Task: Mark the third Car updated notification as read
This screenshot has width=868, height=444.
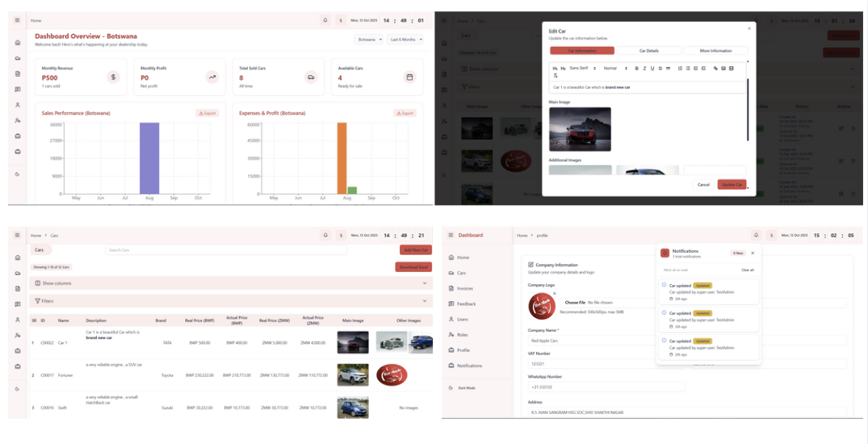Action: [x=664, y=341]
